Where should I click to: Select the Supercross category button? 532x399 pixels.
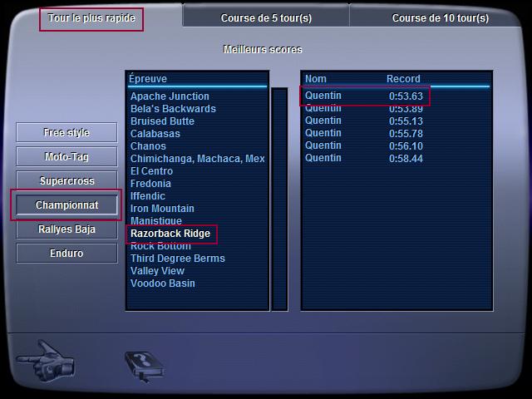coord(66,180)
